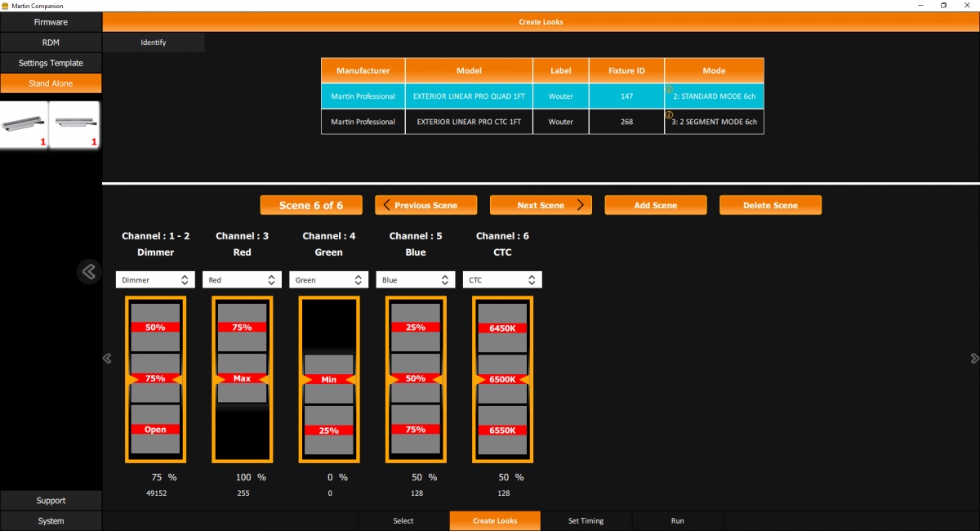Select 75% on the Blue wheel
The height and width of the screenshot is (531, 980).
click(416, 430)
